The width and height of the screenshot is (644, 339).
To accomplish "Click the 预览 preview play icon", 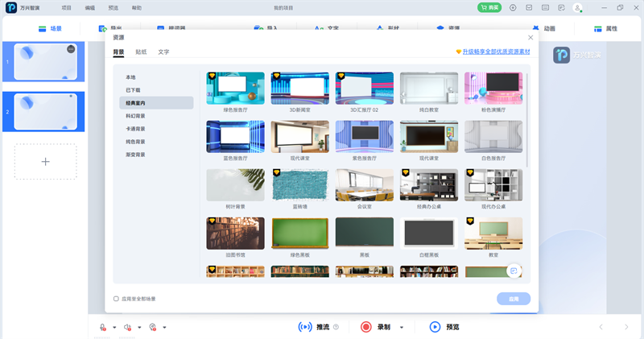I will pos(435,327).
